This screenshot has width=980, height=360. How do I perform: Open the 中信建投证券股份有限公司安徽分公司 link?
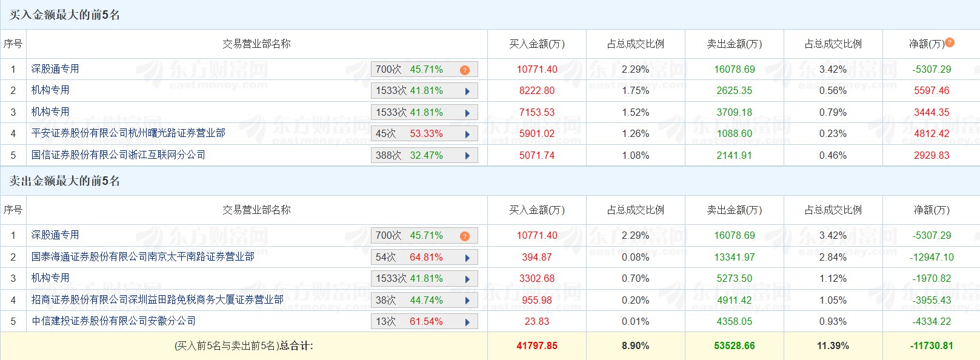tap(113, 321)
